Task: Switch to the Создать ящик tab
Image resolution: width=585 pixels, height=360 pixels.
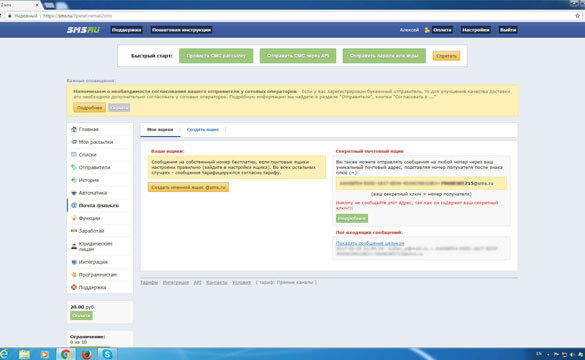Action: (203, 129)
